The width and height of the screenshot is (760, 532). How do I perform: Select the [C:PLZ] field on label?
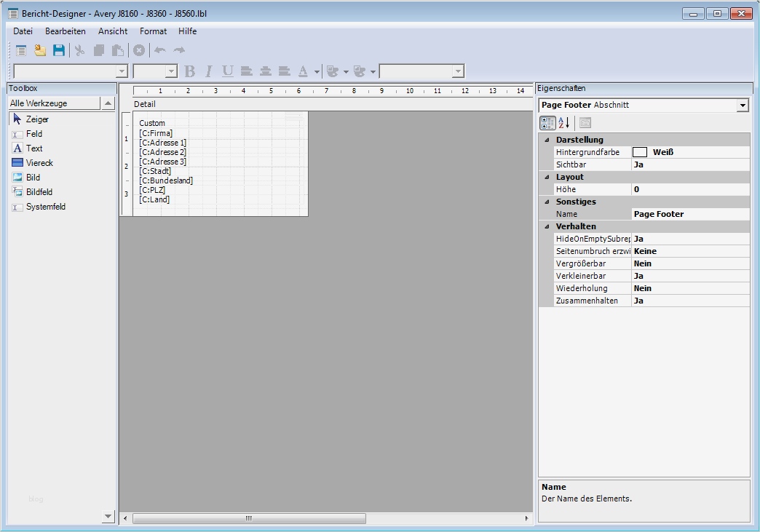click(x=152, y=190)
